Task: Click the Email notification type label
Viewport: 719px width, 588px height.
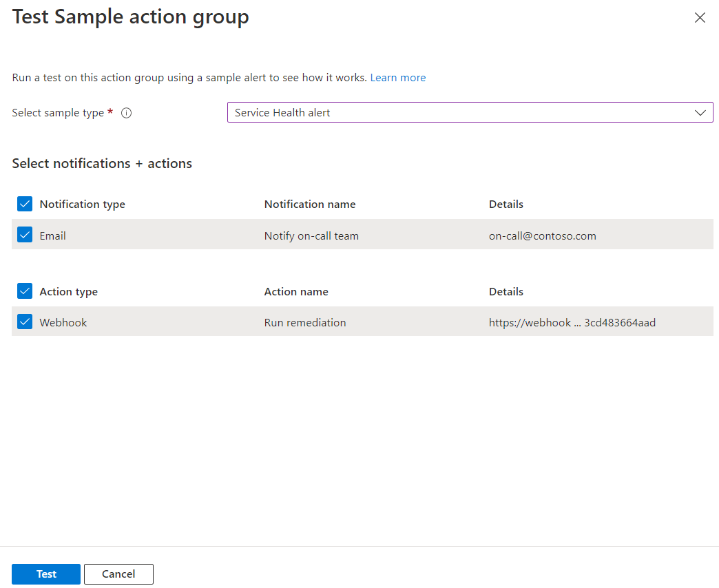Action: coord(53,236)
